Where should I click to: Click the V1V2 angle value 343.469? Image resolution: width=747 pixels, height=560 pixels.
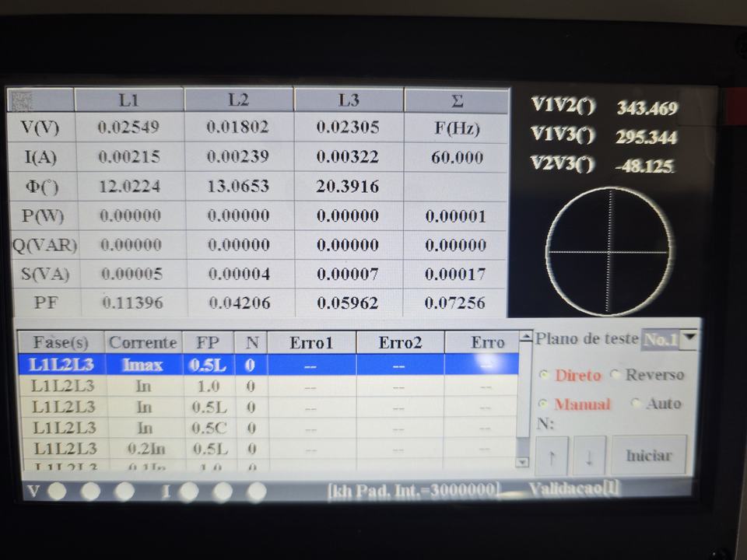647,108
